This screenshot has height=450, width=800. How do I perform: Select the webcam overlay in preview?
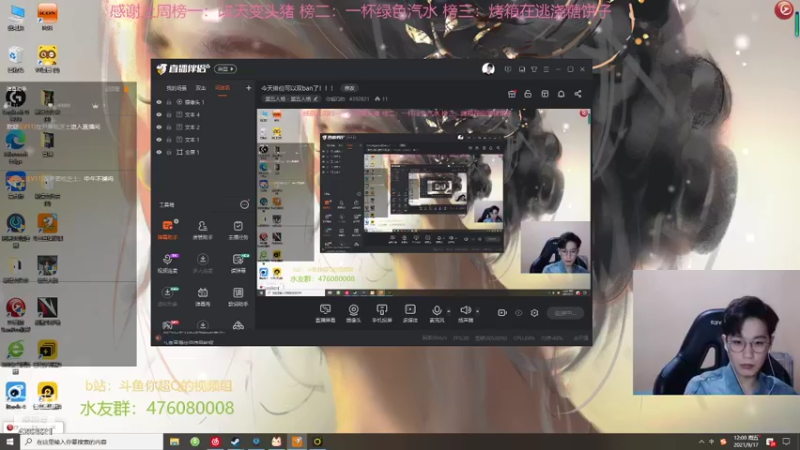[556, 247]
